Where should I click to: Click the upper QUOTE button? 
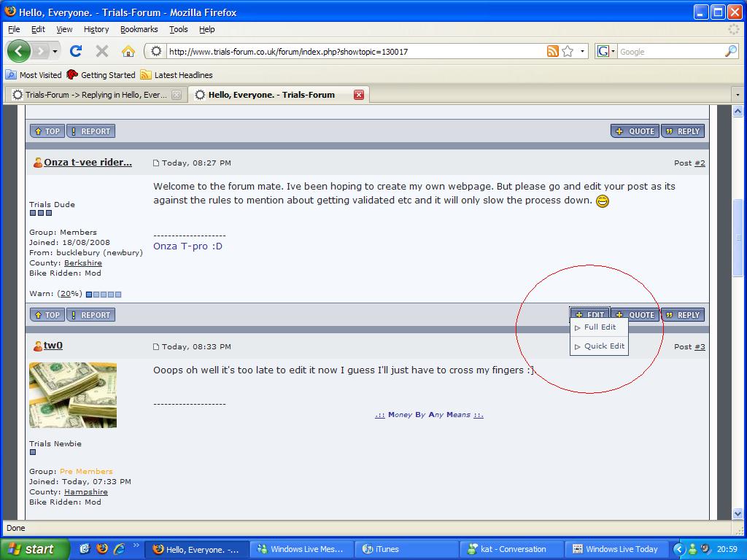click(x=635, y=131)
